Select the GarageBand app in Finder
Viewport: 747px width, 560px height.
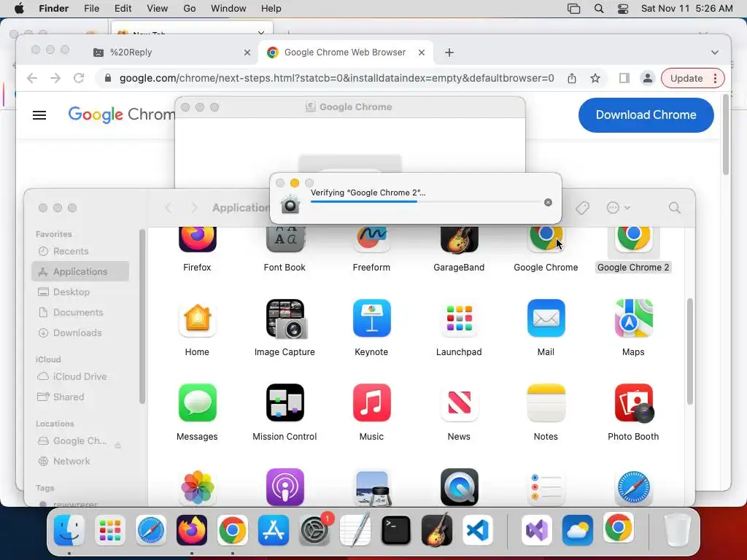460,239
